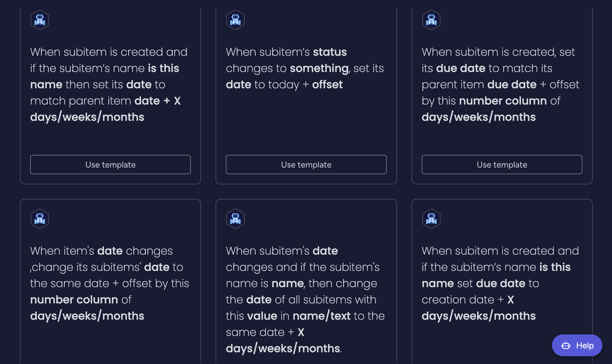Use template for due date number column offset
Viewport: 612px width, 364px height.
502,165
